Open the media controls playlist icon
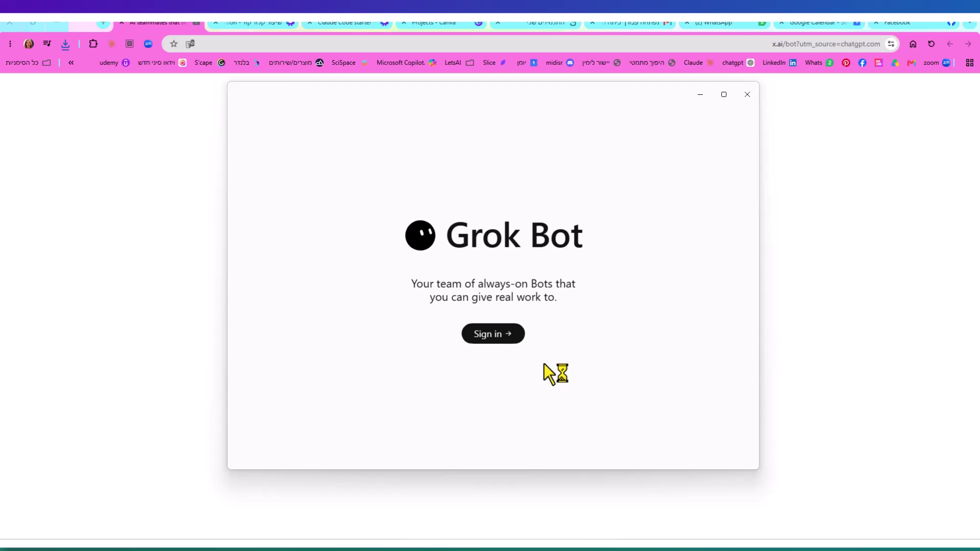Screen dimensions: 980x551 47,44
